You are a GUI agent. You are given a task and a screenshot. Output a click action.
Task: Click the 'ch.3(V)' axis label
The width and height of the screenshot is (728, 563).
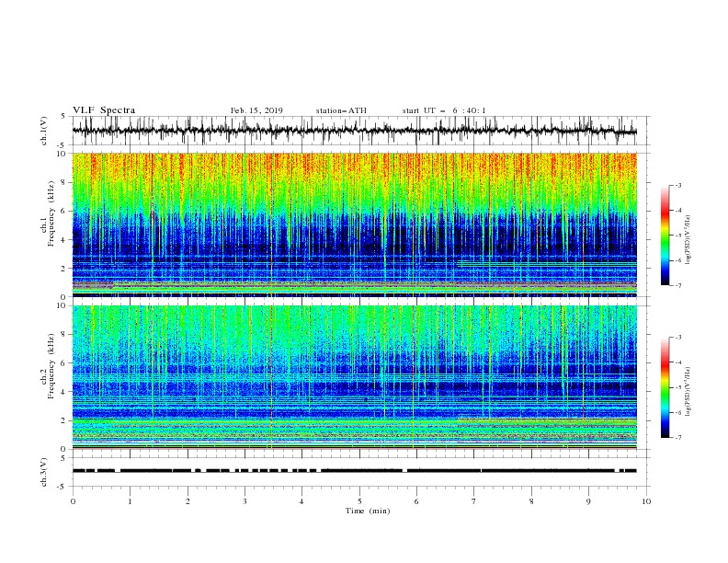(44, 472)
